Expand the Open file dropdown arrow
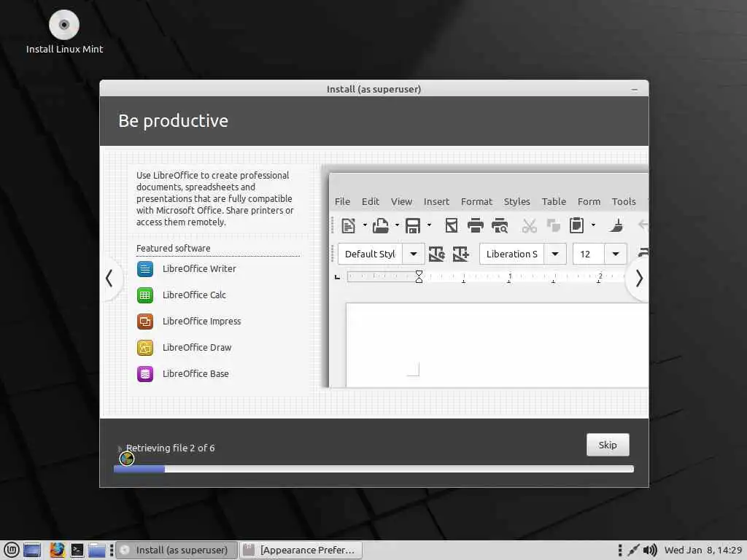This screenshot has width=747, height=560. tap(397, 225)
